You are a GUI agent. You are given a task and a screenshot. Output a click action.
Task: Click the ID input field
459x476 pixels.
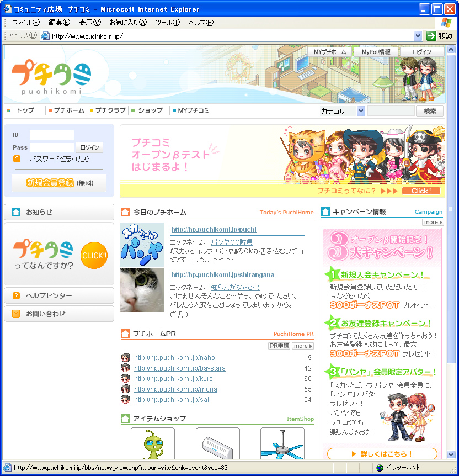point(51,135)
